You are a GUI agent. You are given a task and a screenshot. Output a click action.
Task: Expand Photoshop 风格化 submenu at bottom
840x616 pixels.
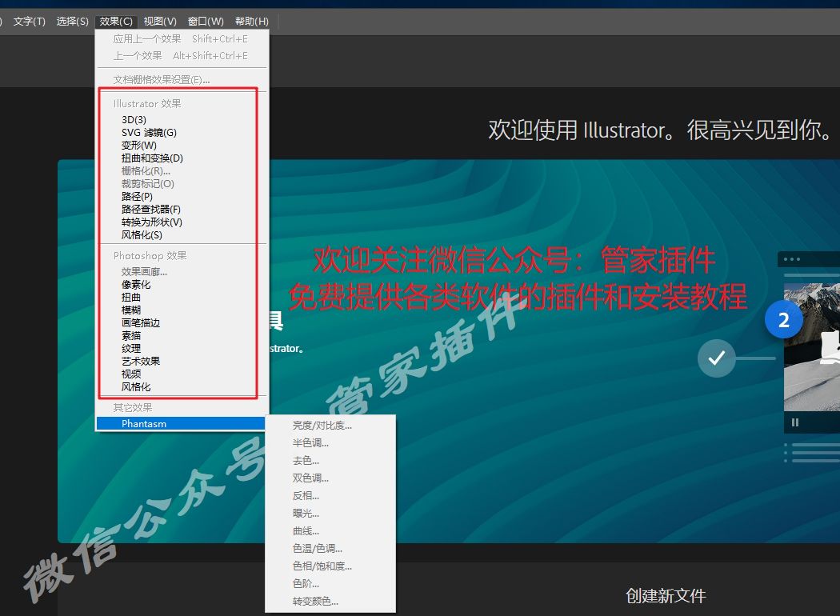tap(182, 386)
